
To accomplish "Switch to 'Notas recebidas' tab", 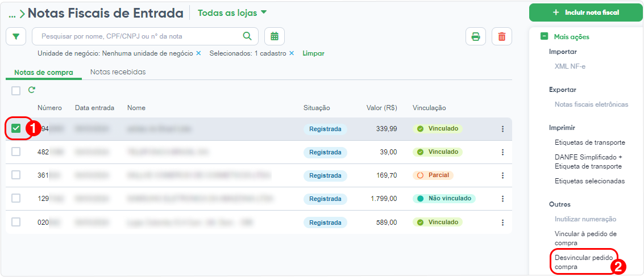I will [x=118, y=72].
